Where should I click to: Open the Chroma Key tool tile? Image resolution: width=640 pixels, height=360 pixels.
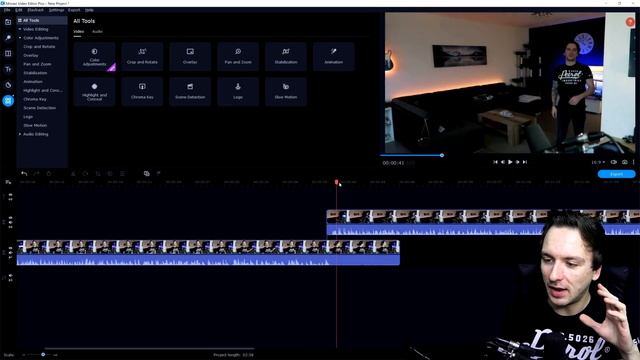click(142, 92)
